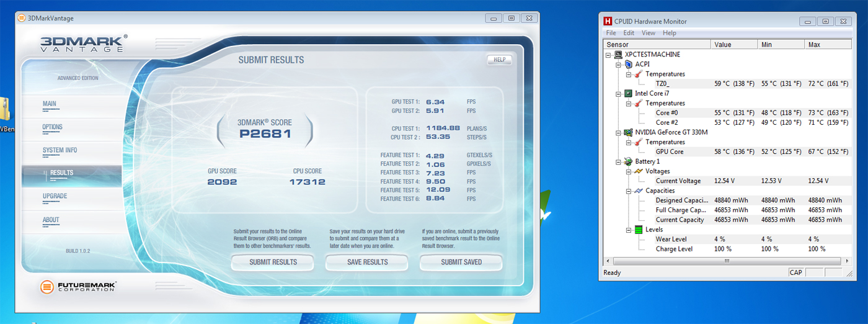Collapse the XPCTESTMACHINE tree node

coord(609,55)
